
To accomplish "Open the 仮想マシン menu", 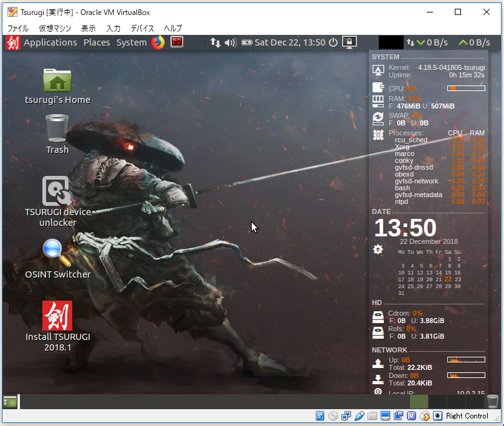I will click(55, 28).
